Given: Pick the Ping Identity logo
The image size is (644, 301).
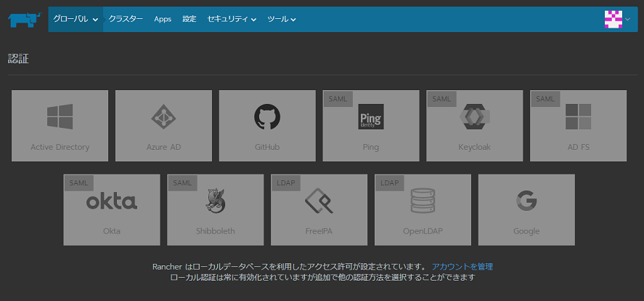Looking at the screenshot, I should pos(371,116).
